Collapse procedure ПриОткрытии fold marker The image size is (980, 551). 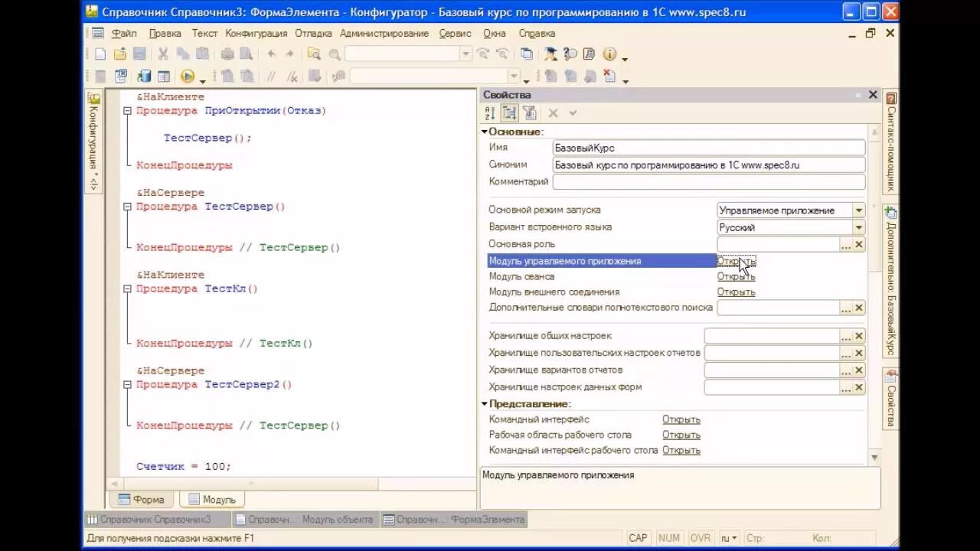[128, 111]
